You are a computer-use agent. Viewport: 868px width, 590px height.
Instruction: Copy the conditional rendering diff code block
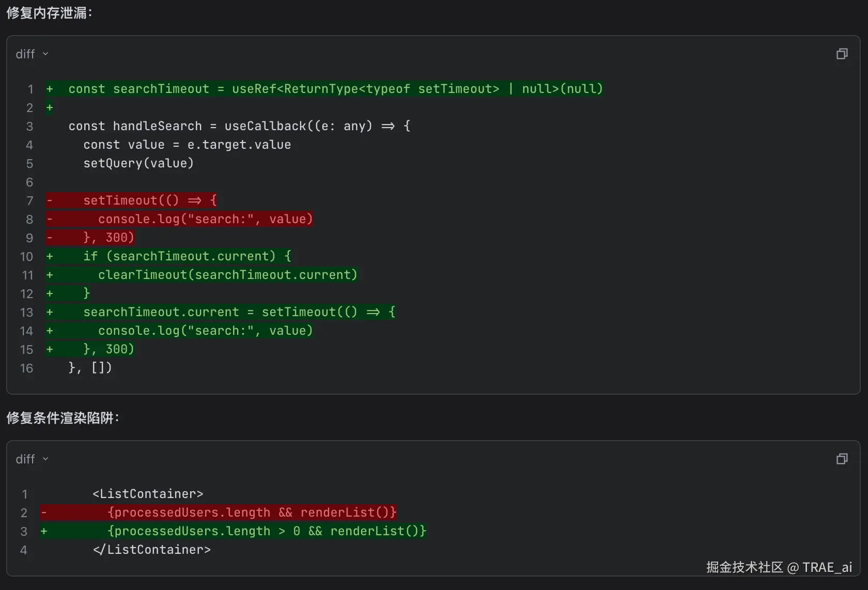(x=842, y=459)
